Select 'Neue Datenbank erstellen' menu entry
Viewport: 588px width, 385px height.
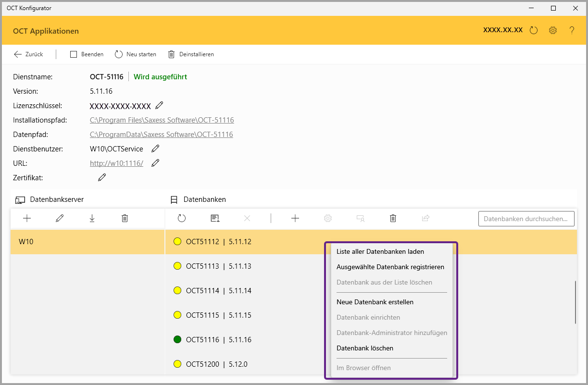coord(375,302)
